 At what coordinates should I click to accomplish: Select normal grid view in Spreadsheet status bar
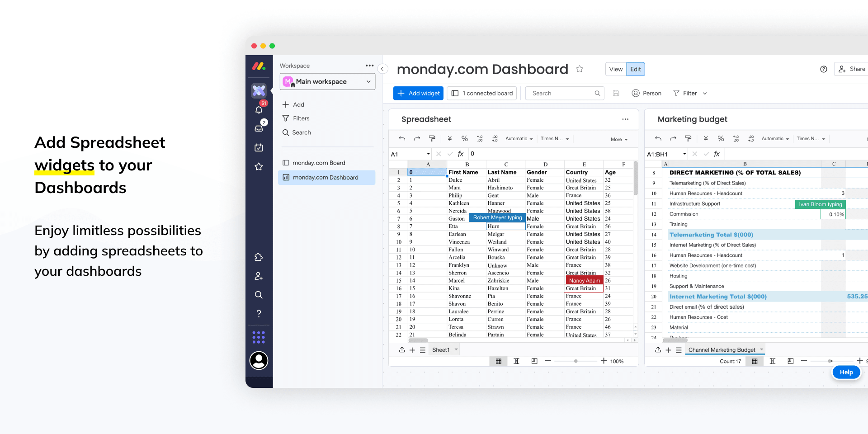[x=499, y=361]
